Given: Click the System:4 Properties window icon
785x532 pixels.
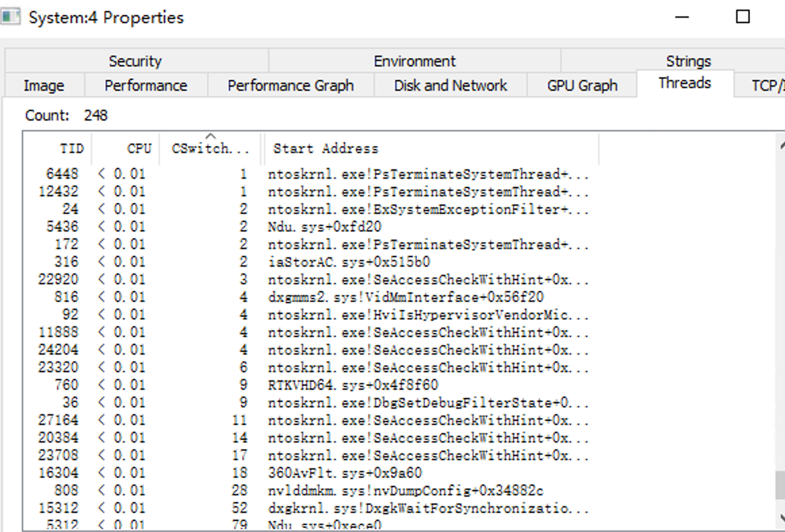Looking at the screenshot, I should [10, 17].
